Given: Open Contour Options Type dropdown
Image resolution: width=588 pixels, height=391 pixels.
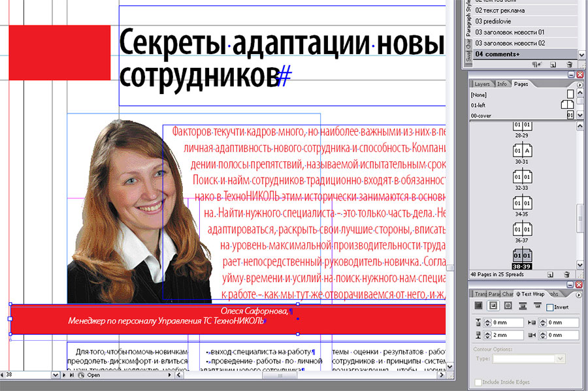Looking at the screenshot, I should (x=561, y=359).
